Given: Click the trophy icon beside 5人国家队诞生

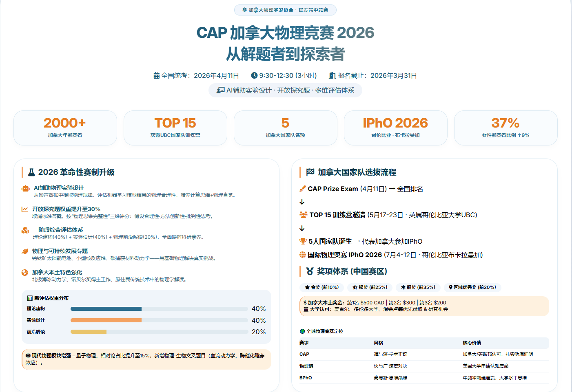Looking at the screenshot, I should coord(303,241).
